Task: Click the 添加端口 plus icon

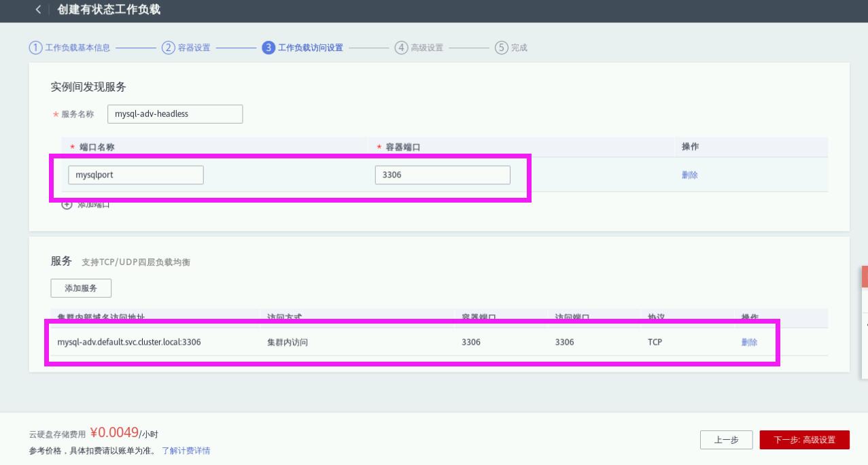Action: click(x=67, y=205)
